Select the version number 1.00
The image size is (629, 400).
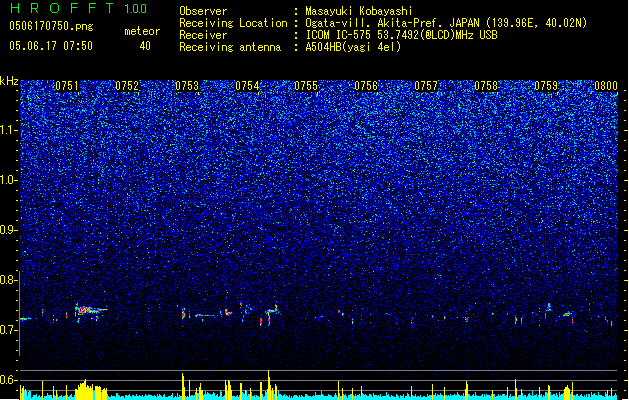coord(136,8)
